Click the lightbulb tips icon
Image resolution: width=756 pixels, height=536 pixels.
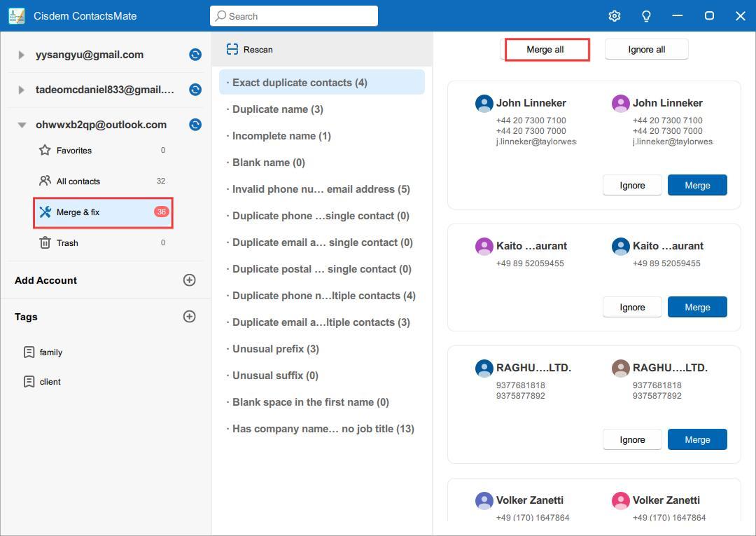646,16
